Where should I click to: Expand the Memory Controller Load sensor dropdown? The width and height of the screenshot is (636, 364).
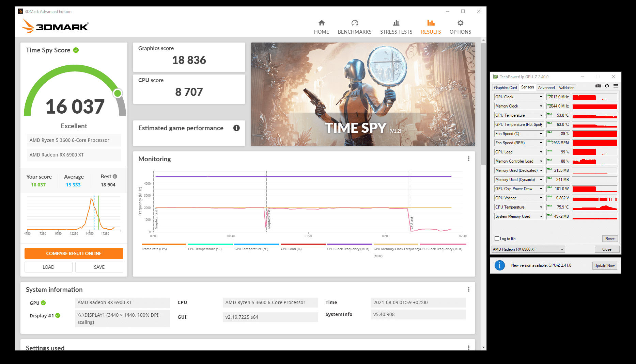pyautogui.click(x=541, y=161)
